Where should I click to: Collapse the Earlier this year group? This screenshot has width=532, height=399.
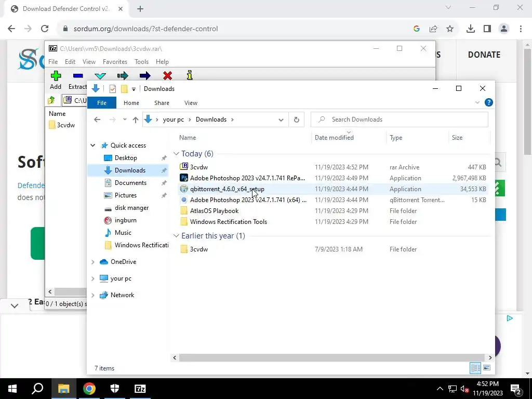click(177, 236)
